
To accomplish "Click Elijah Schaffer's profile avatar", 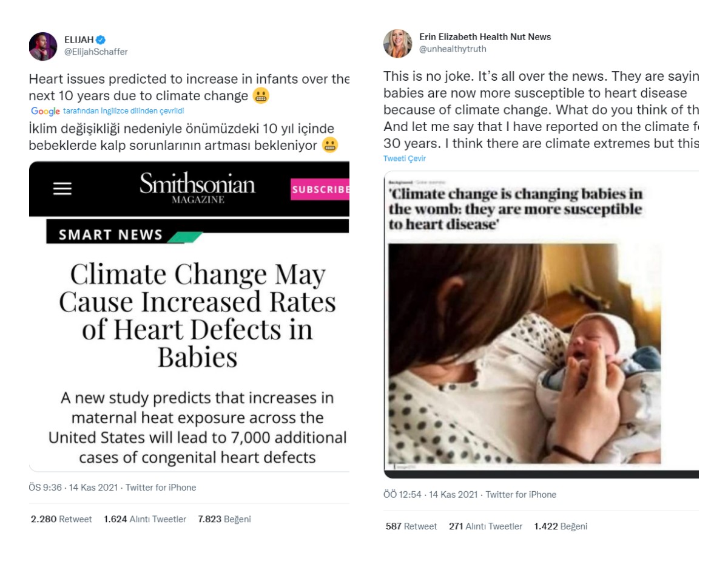I will click(x=43, y=46).
